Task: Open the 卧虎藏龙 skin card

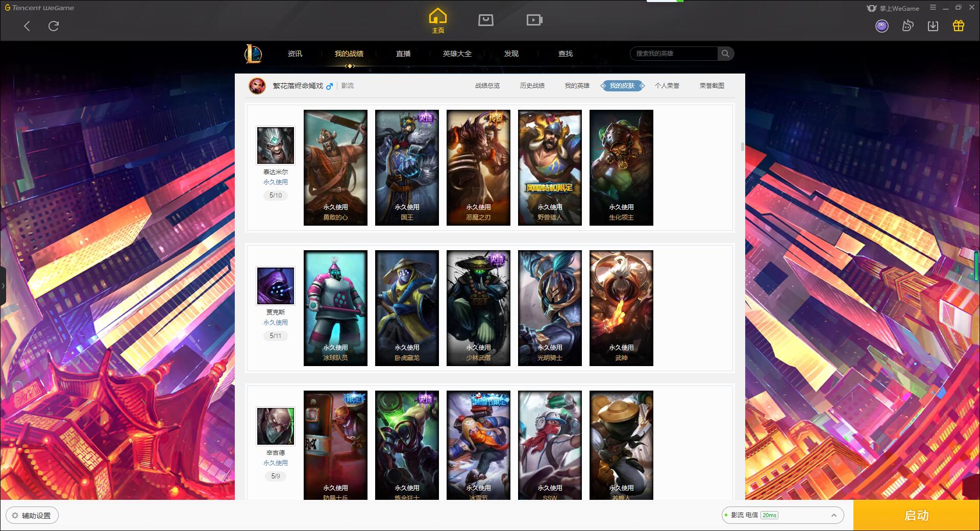Action: (407, 308)
